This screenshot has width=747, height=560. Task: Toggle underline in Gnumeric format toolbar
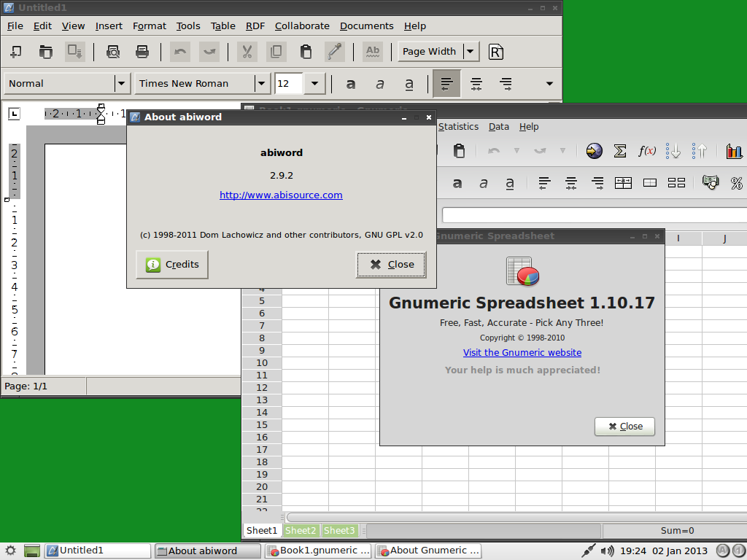pyautogui.click(x=510, y=183)
